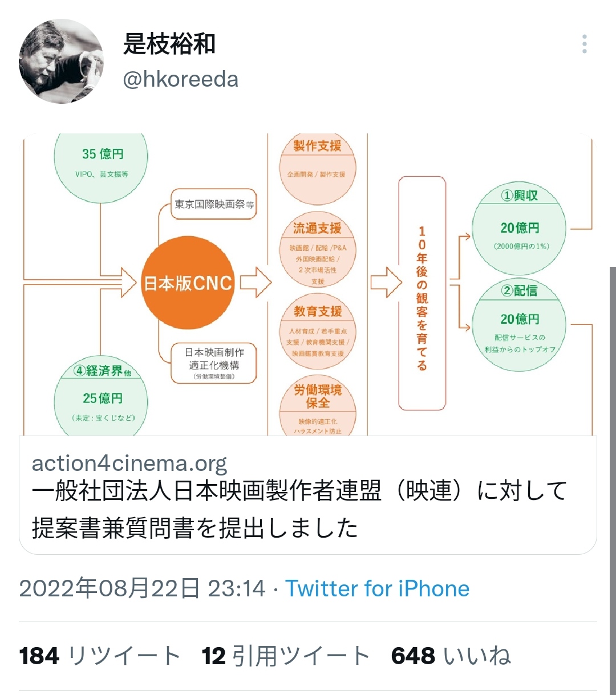Open the @hkoreeda handle link
Image resolution: width=616 pixels, height=695 pixels.
point(180,79)
